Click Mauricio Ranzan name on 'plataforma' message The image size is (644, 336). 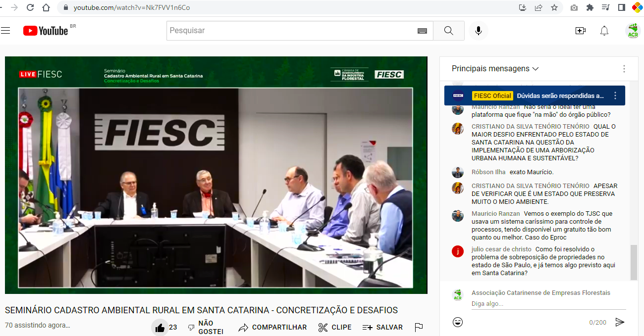coord(496,107)
